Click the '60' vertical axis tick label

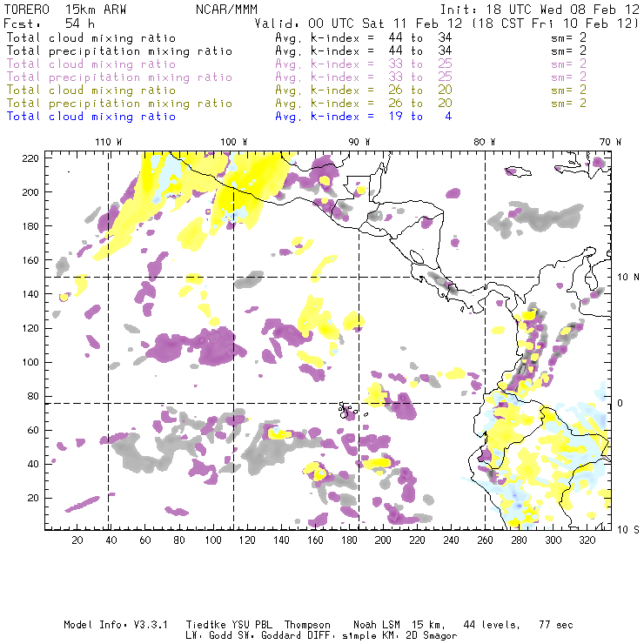33,430
